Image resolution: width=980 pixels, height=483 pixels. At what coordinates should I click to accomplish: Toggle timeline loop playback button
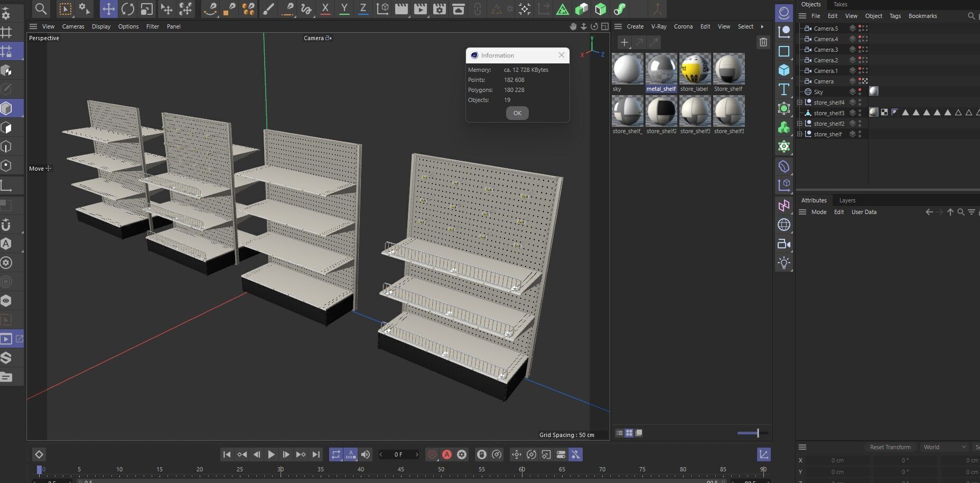[x=336, y=454]
